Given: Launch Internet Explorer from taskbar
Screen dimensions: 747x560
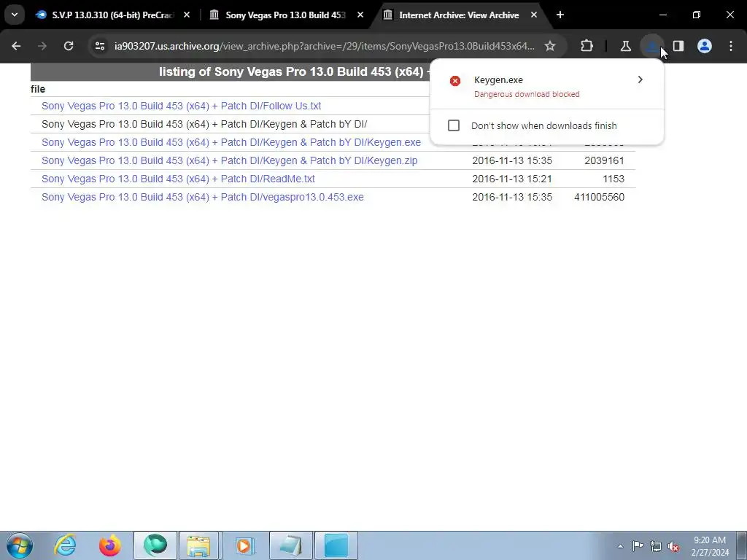Looking at the screenshot, I should click(x=65, y=545).
